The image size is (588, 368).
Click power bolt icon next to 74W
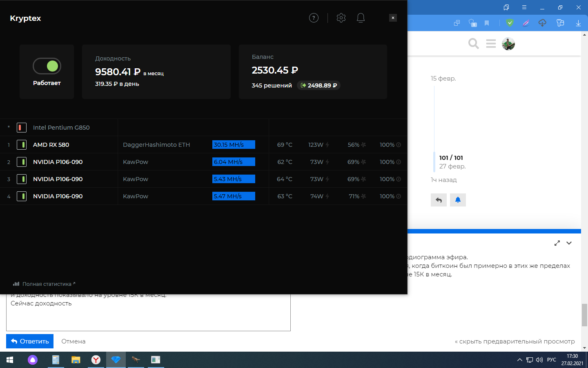327,196
